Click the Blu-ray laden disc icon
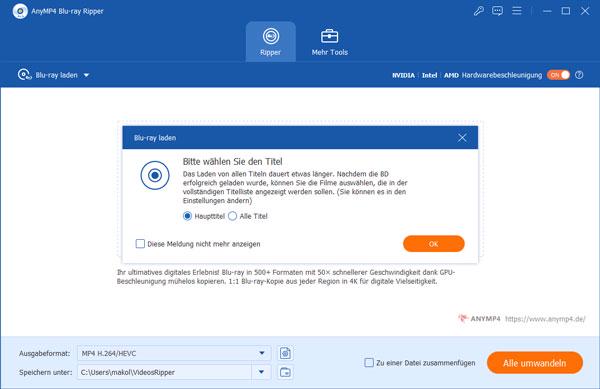Image resolution: width=600 pixels, height=389 pixels. 24,75
